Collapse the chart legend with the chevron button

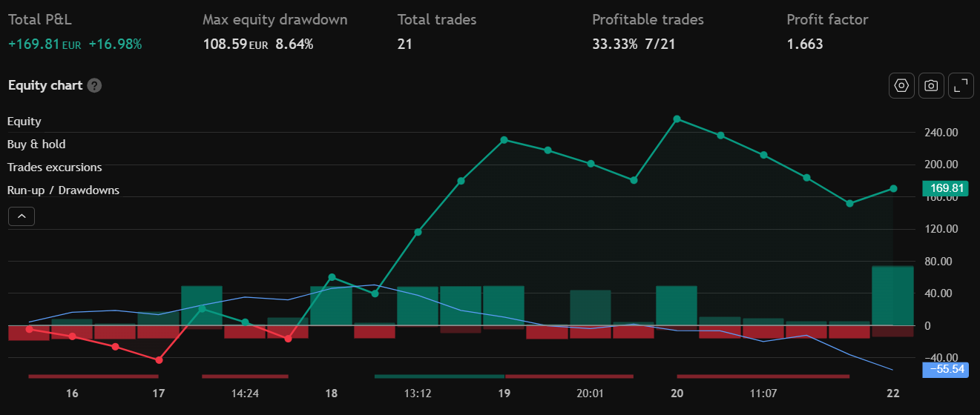point(22,216)
